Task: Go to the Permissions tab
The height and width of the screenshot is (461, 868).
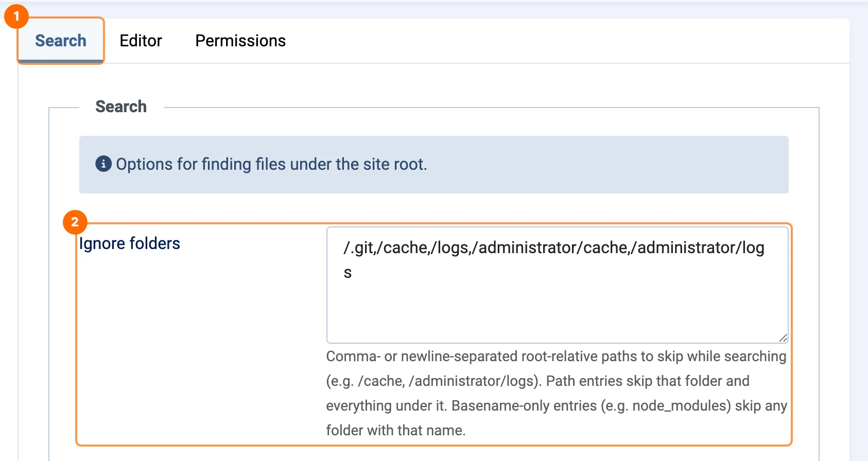Action: 240,41
